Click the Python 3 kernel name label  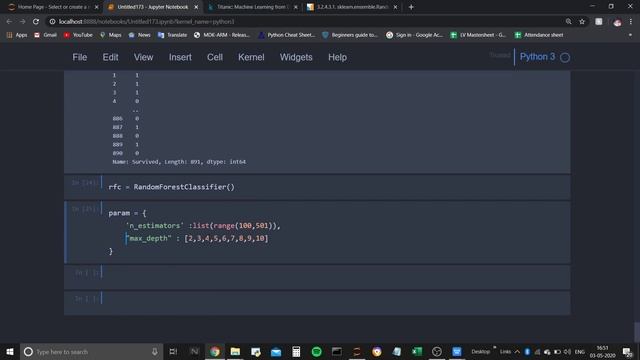(537, 57)
